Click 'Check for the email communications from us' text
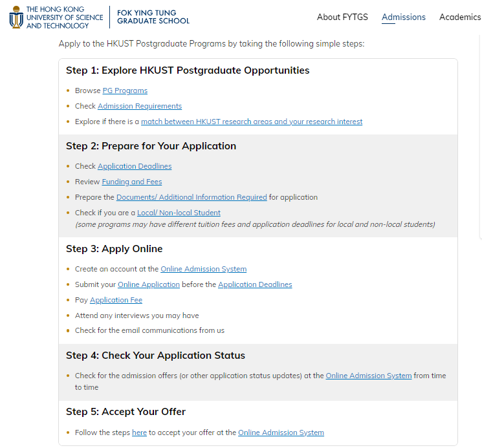The height and width of the screenshot is (448, 482). pos(149,330)
